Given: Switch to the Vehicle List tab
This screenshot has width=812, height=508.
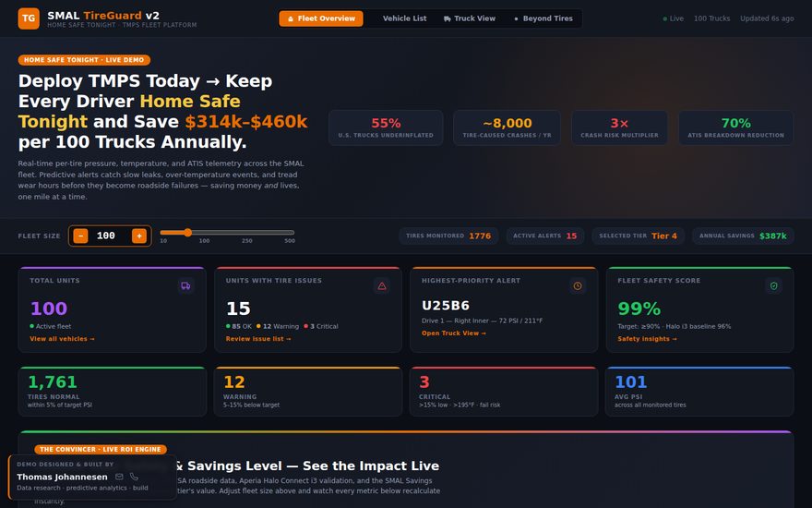Looking at the screenshot, I should click(x=404, y=18).
